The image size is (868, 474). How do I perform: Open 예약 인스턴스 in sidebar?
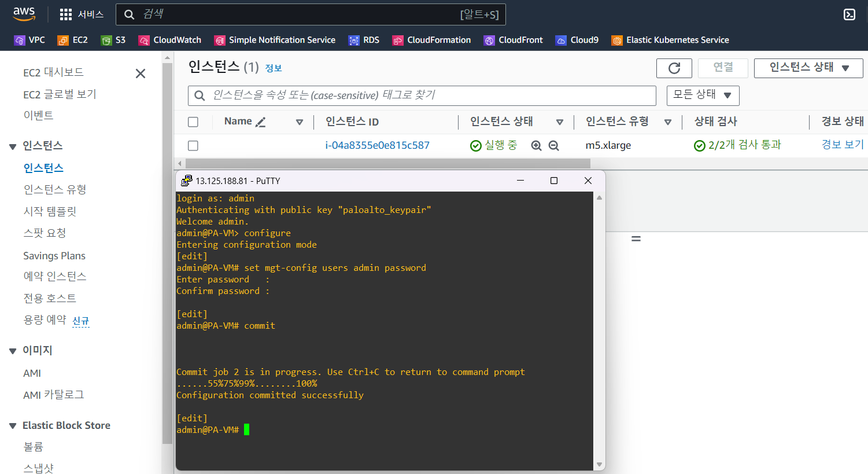(x=55, y=277)
